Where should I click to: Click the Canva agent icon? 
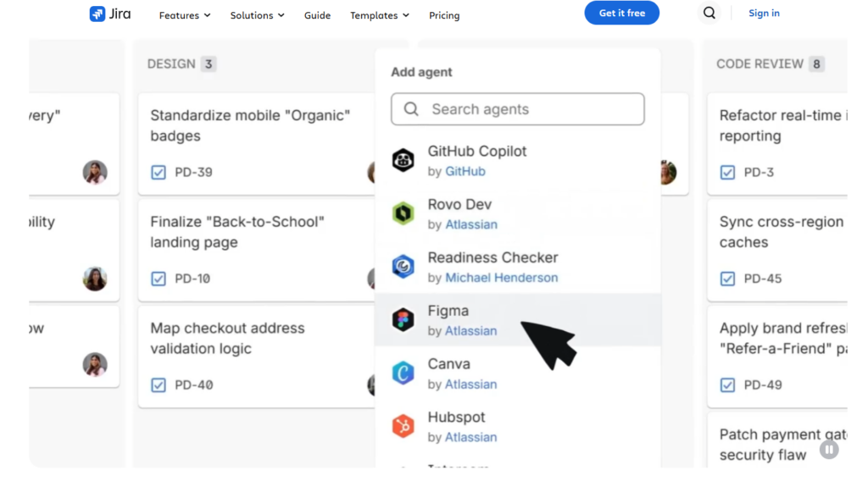(x=403, y=373)
